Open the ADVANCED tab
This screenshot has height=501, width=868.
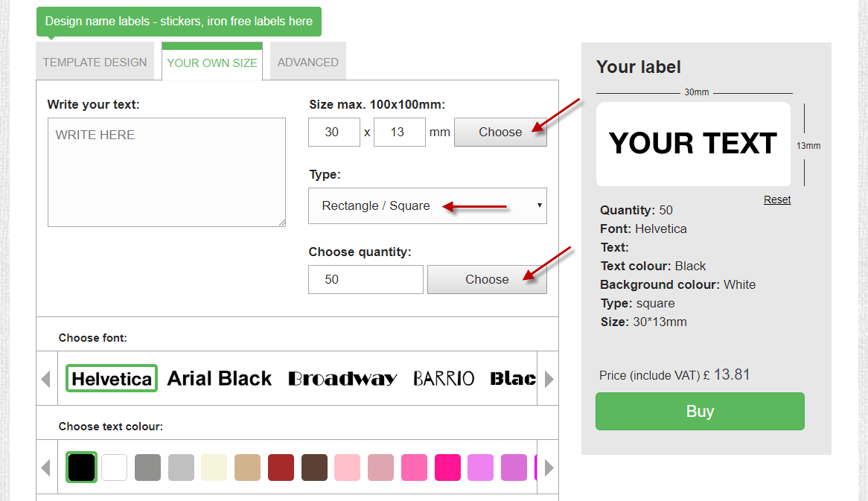[x=307, y=62]
